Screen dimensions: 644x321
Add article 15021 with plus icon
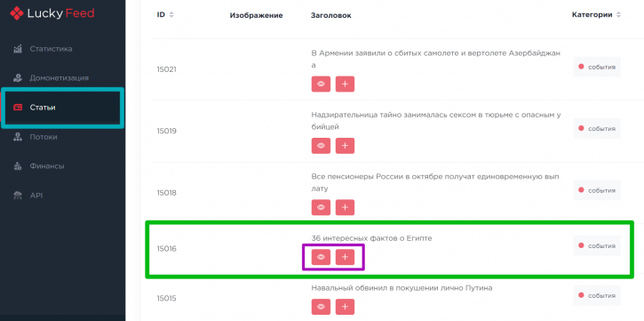pyautogui.click(x=345, y=84)
